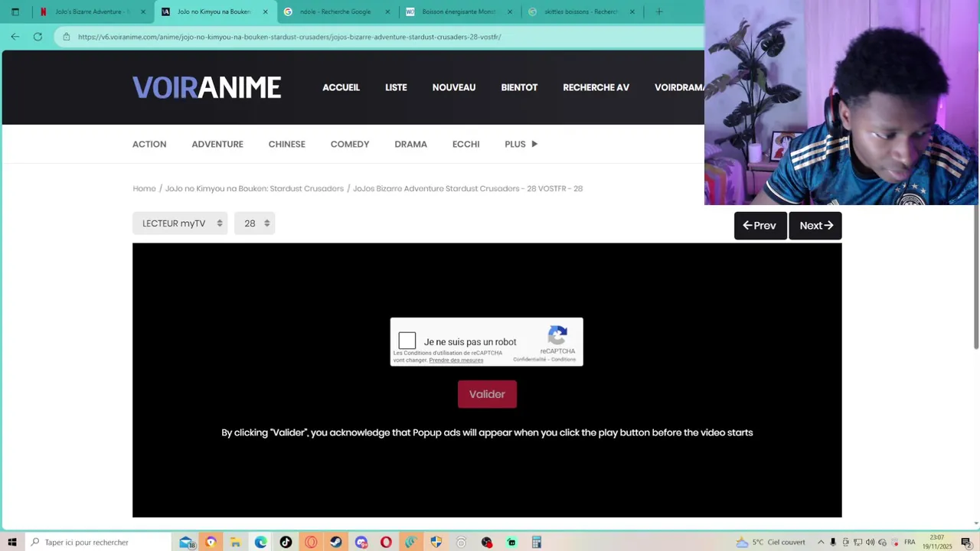Select the DRAMA genre link
This screenshot has width=980, height=551.
click(x=410, y=144)
